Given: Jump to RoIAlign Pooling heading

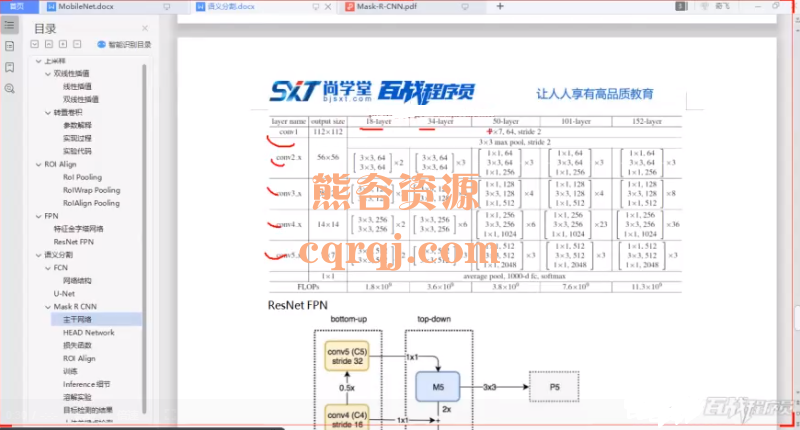Looking at the screenshot, I should tap(91, 203).
